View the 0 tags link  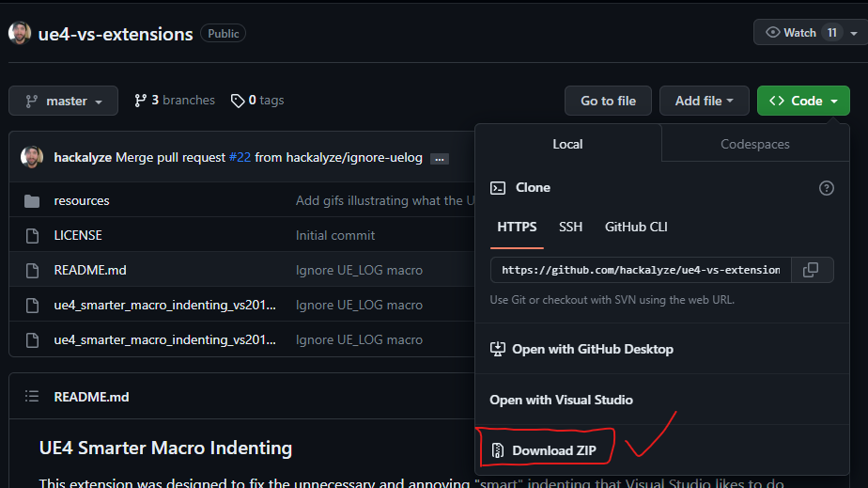coord(257,101)
